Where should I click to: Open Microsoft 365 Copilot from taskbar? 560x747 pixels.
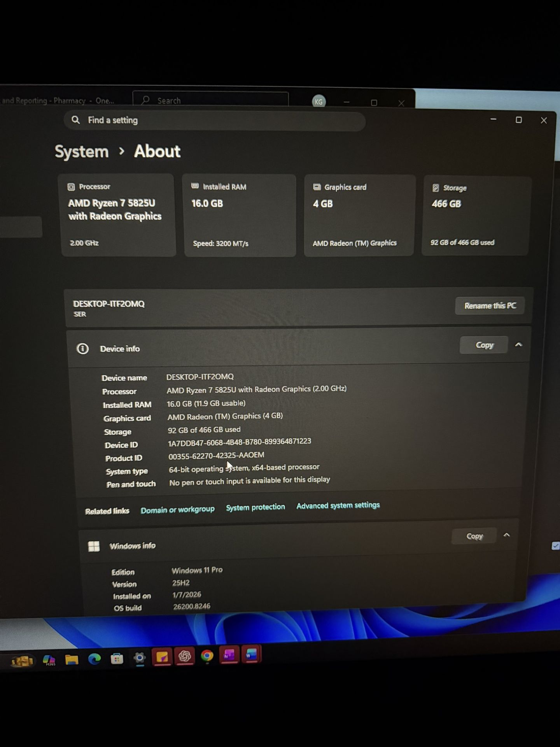(x=49, y=660)
